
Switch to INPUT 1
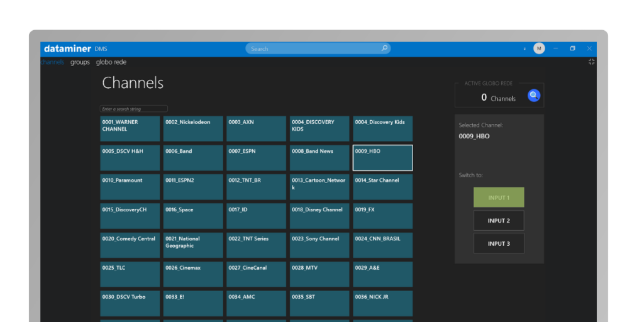(499, 197)
